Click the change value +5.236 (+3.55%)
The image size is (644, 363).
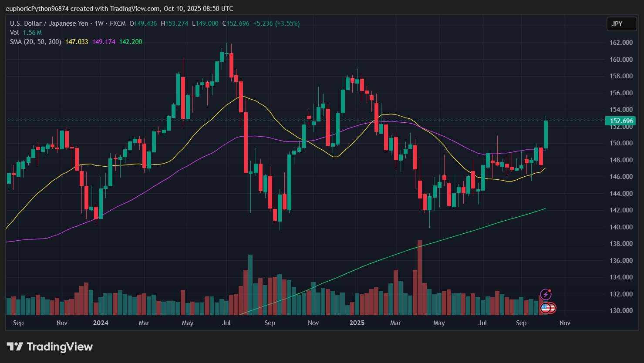[x=276, y=24]
